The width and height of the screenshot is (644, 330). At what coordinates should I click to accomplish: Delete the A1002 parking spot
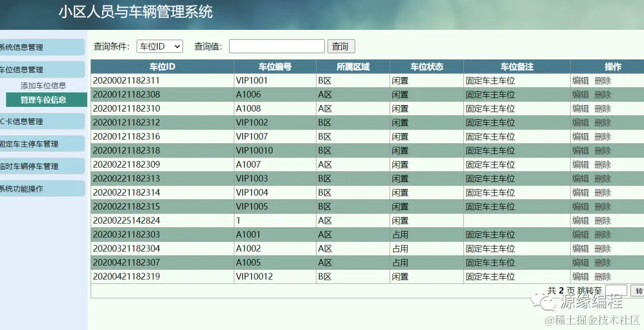[x=602, y=248]
